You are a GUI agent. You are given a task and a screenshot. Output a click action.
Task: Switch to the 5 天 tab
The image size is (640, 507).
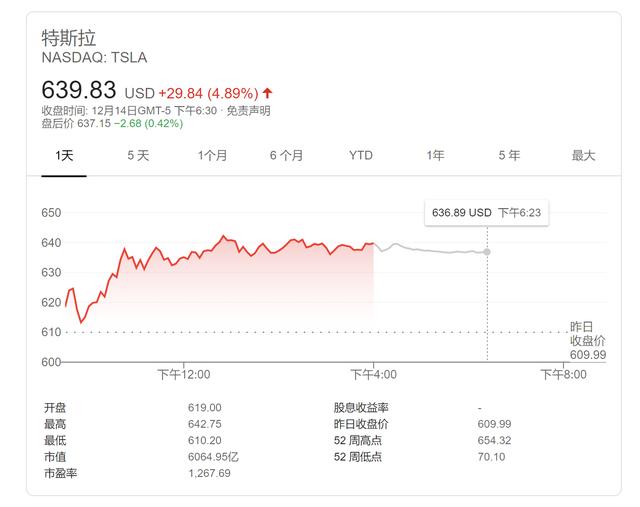coord(138,156)
